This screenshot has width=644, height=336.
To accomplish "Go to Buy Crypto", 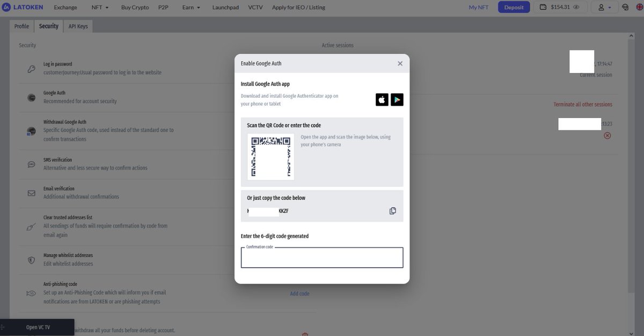I will point(135,8).
